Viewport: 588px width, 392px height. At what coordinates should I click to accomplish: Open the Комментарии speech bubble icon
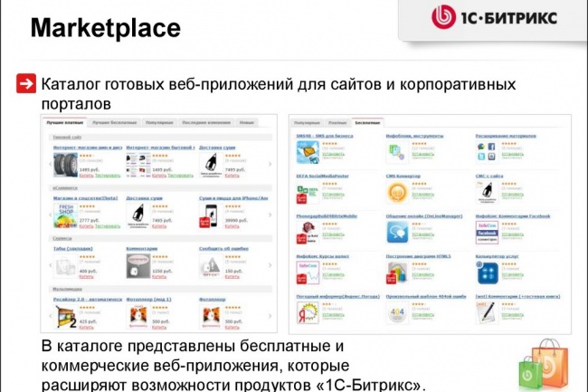click(x=138, y=266)
